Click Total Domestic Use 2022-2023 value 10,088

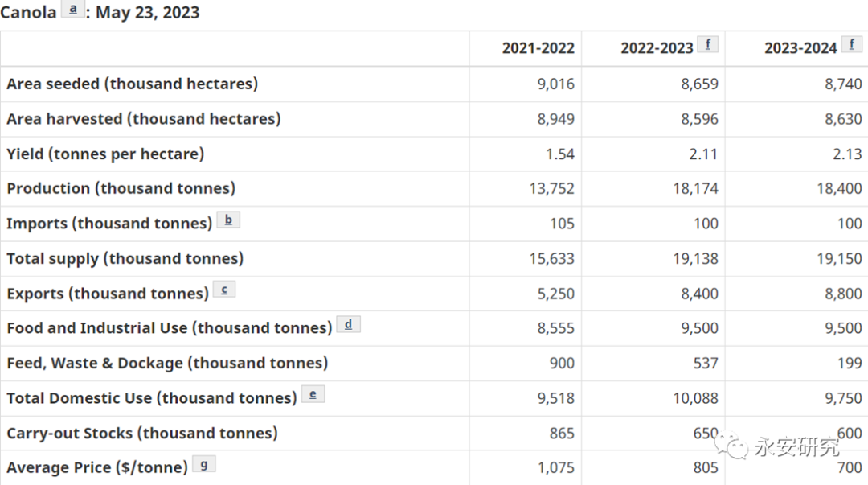[696, 398]
